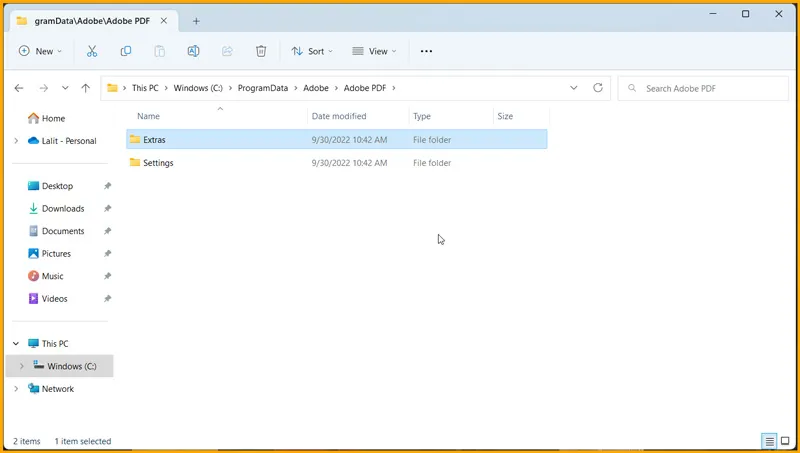Switch to large thumbnails view toggle
The image size is (800, 453).
785,441
